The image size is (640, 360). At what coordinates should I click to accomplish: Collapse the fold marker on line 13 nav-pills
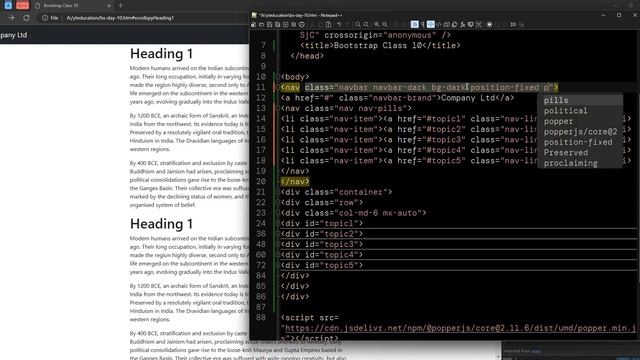pos(278,108)
